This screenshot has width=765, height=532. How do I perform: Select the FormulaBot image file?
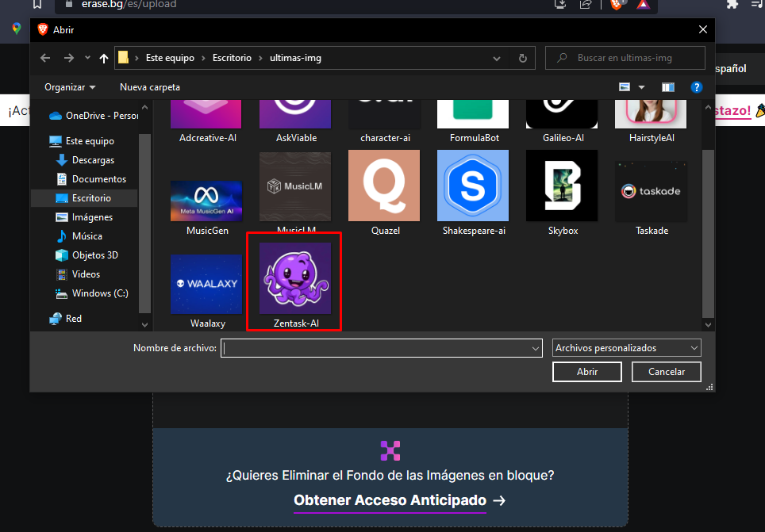pyautogui.click(x=473, y=121)
